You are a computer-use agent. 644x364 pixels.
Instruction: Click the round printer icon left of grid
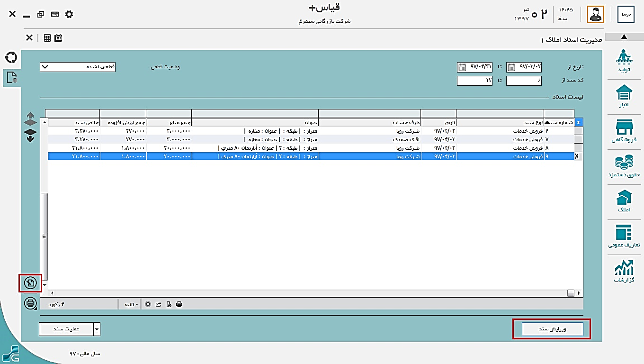pyautogui.click(x=30, y=303)
